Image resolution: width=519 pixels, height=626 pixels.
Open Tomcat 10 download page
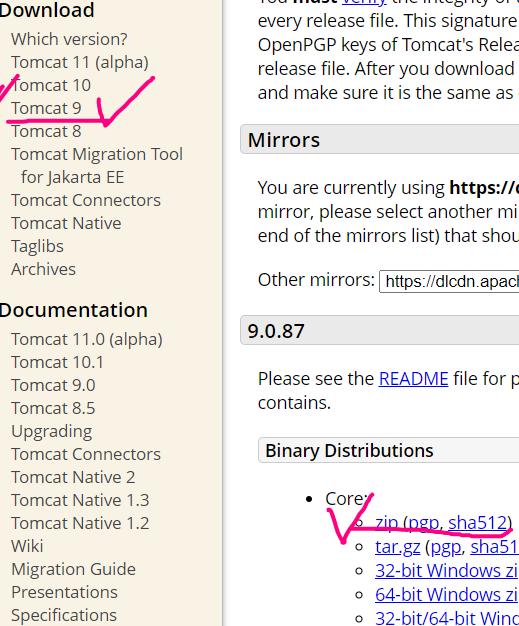51,85
